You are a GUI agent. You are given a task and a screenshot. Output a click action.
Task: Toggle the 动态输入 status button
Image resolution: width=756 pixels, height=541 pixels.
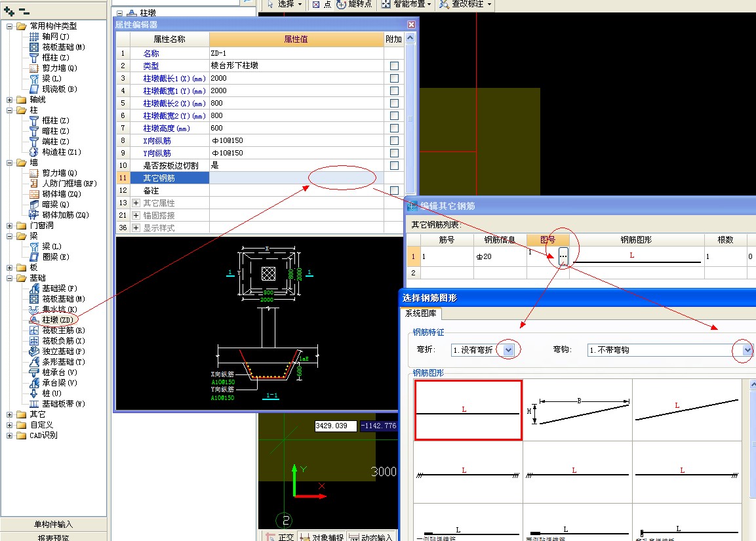(x=370, y=536)
